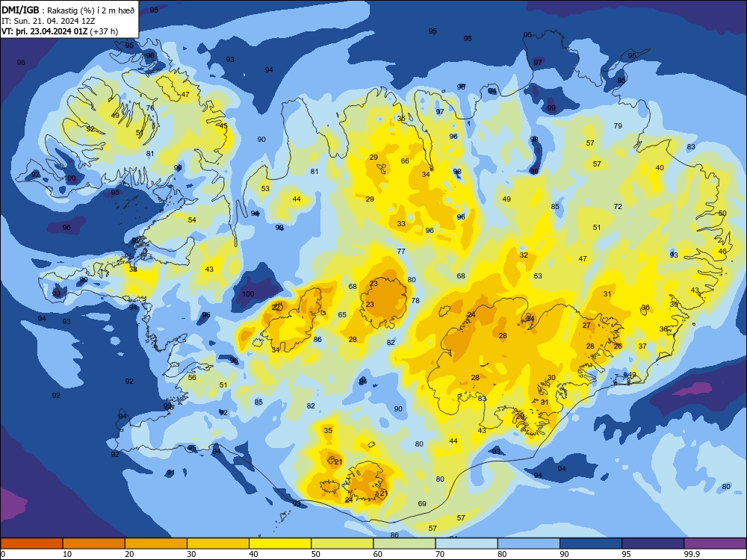Viewport: 747px width, 560px height.
Task: Click the '63' humidity value on the map
Action: [x=538, y=276]
